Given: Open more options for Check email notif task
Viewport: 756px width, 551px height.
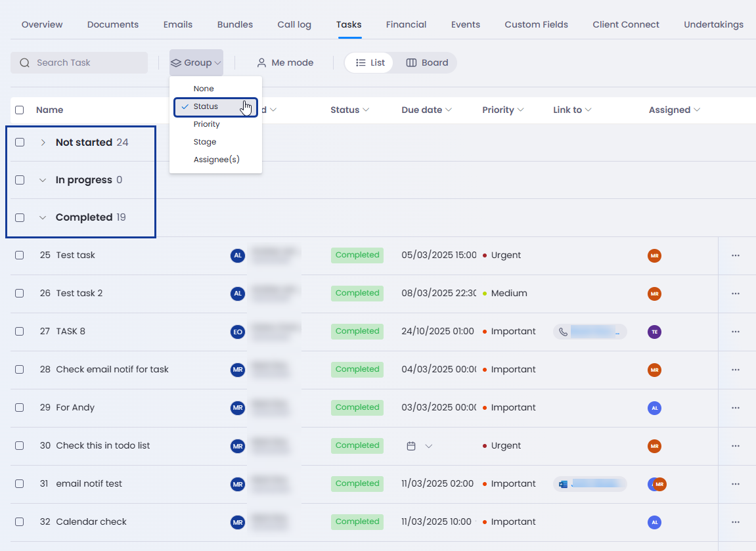Looking at the screenshot, I should click(735, 370).
